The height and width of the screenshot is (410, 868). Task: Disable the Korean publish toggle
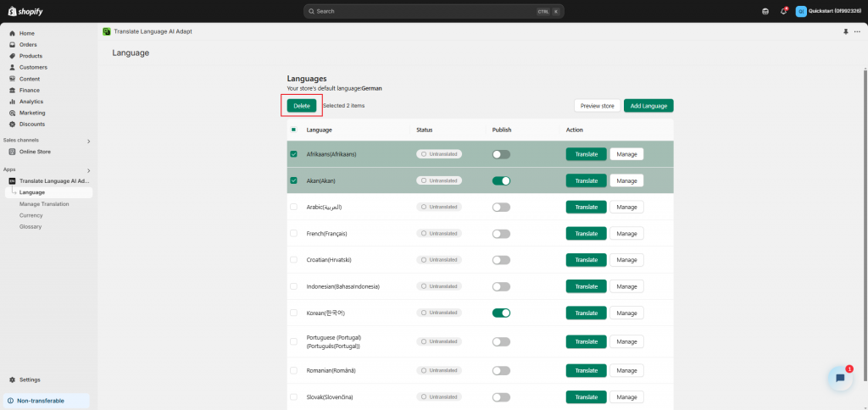(501, 313)
